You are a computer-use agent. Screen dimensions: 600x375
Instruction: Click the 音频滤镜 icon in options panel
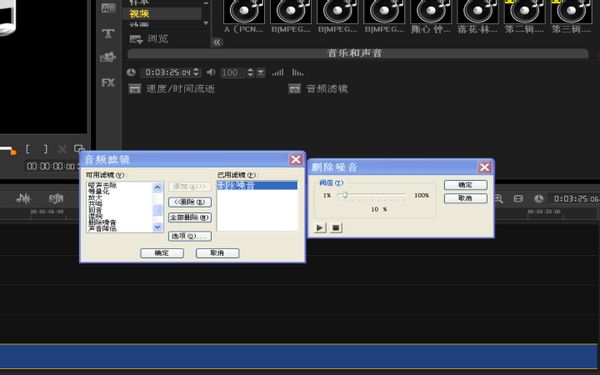click(x=294, y=89)
